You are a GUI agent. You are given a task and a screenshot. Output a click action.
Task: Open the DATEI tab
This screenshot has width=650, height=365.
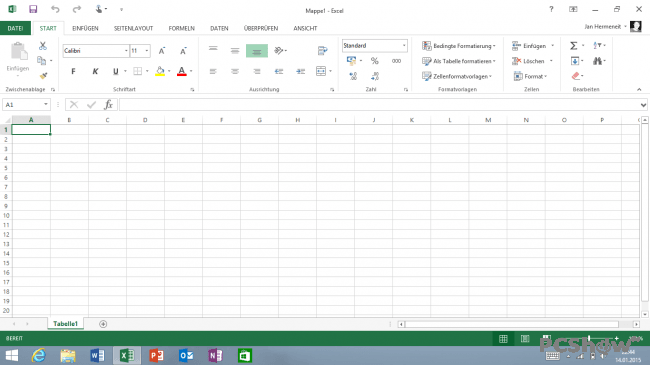click(15, 28)
